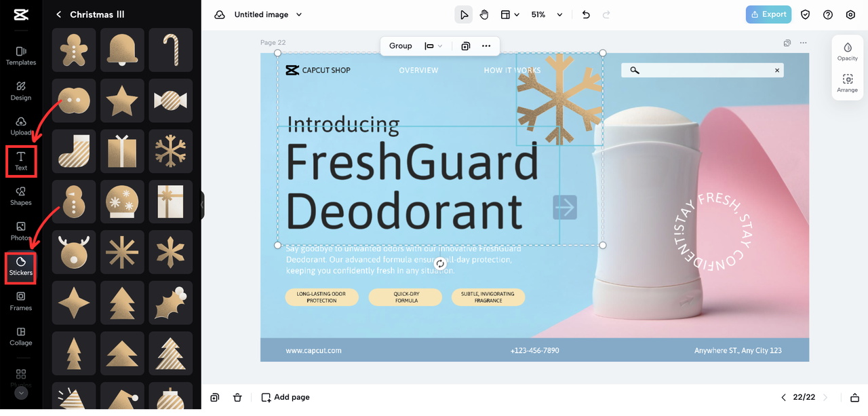The height and width of the screenshot is (416, 868).
Task: Open the Shapes sidebar panel
Action: coord(21,196)
